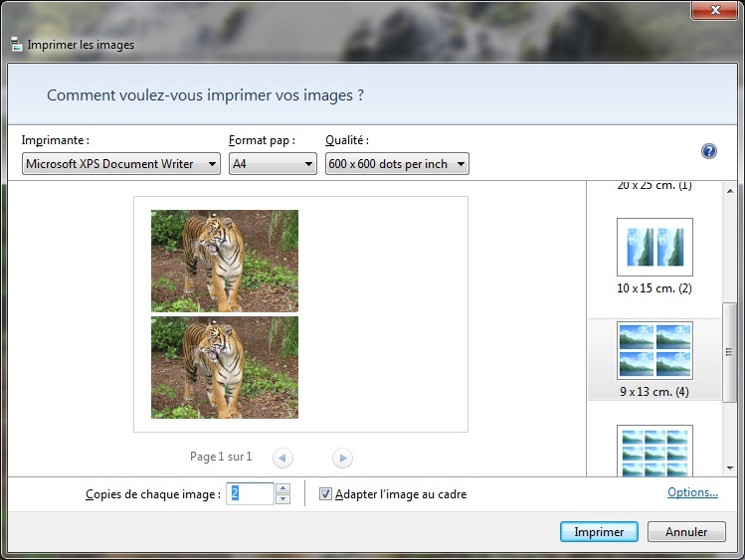Click the bottom tiger preview image

pyautogui.click(x=225, y=368)
